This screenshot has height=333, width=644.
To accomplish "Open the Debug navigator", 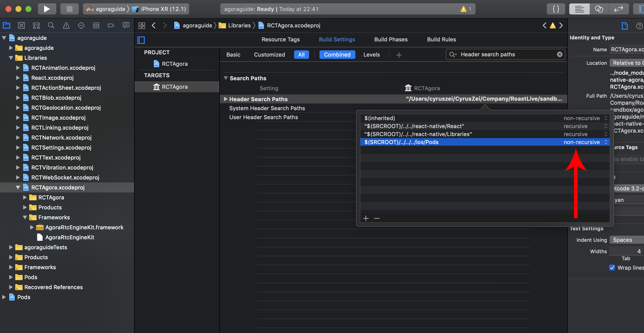I will (96, 25).
